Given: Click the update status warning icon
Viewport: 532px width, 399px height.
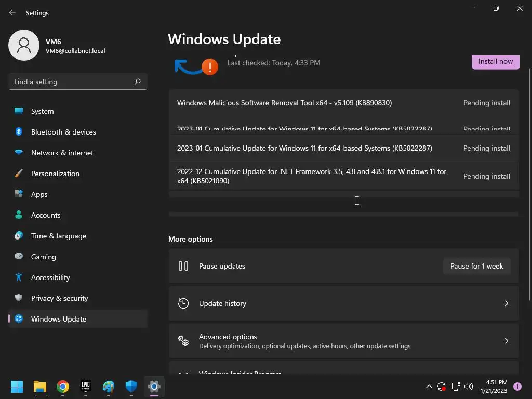Looking at the screenshot, I should tap(210, 67).
